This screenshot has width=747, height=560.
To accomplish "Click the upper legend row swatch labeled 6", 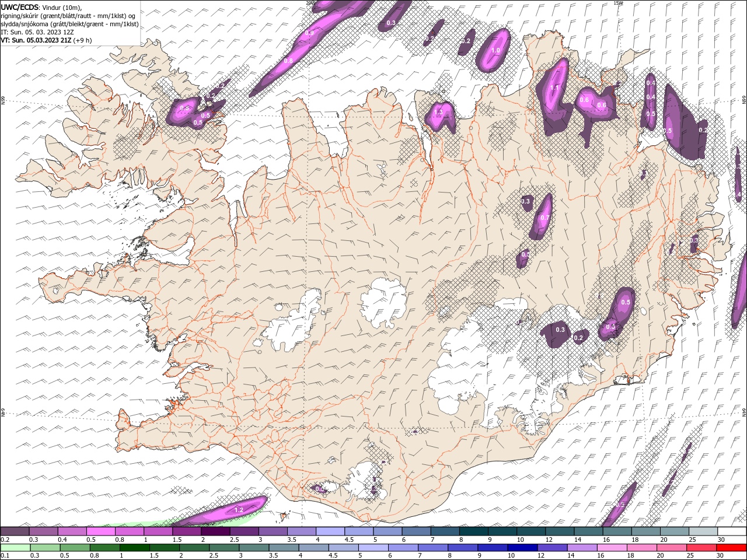I will pyautogui.click(x=417, y=531).
